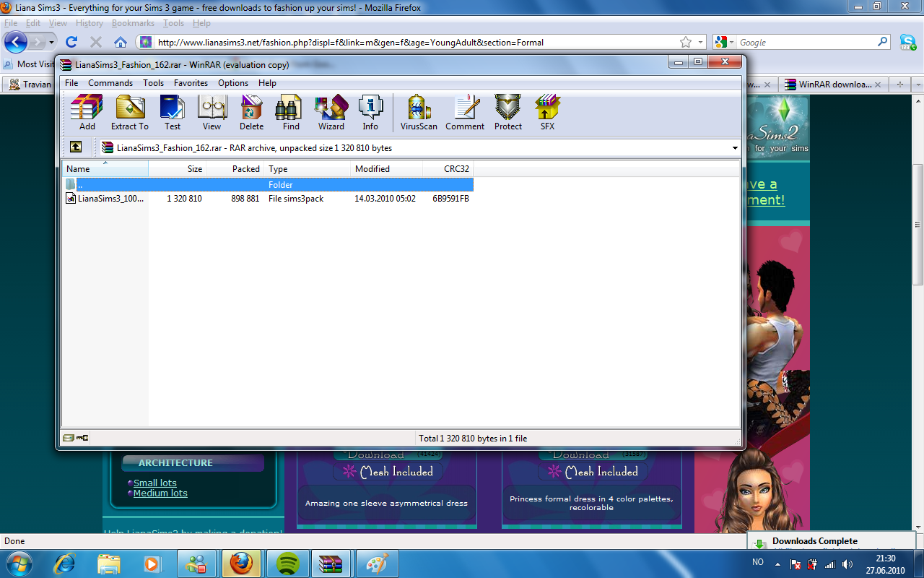Screen dimensions: 924x578
Task: Click the new tab plus button
Action: tap(899, 85)
